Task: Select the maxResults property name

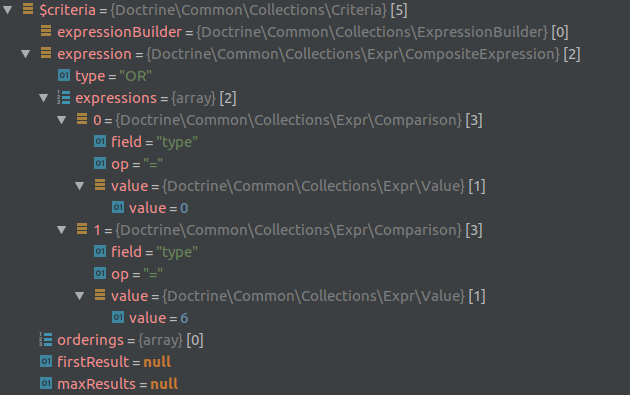Action: point(96,384)
